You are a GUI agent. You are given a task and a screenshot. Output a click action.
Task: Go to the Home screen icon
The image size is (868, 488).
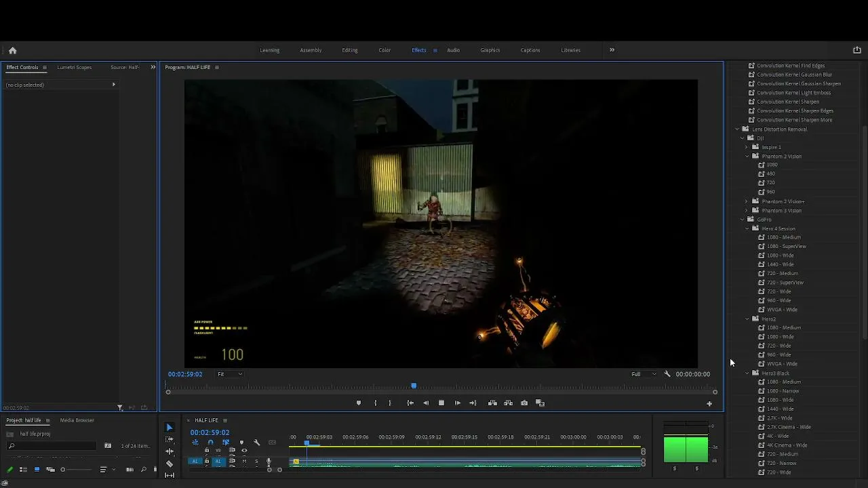pyautogui.click(x=12, y=50)
